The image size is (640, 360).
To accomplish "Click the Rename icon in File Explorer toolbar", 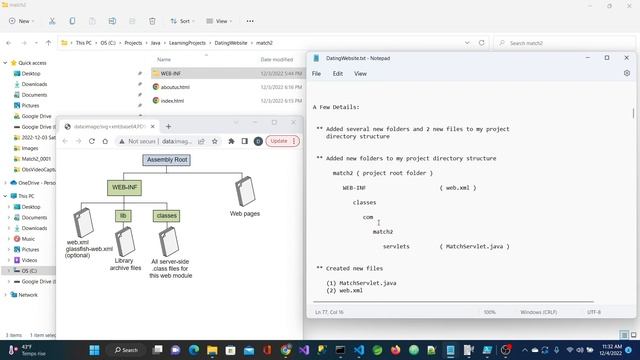I will point(112,21).
